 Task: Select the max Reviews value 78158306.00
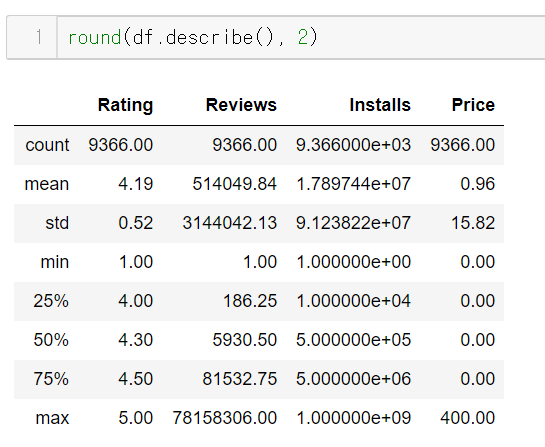coord(225,418)
